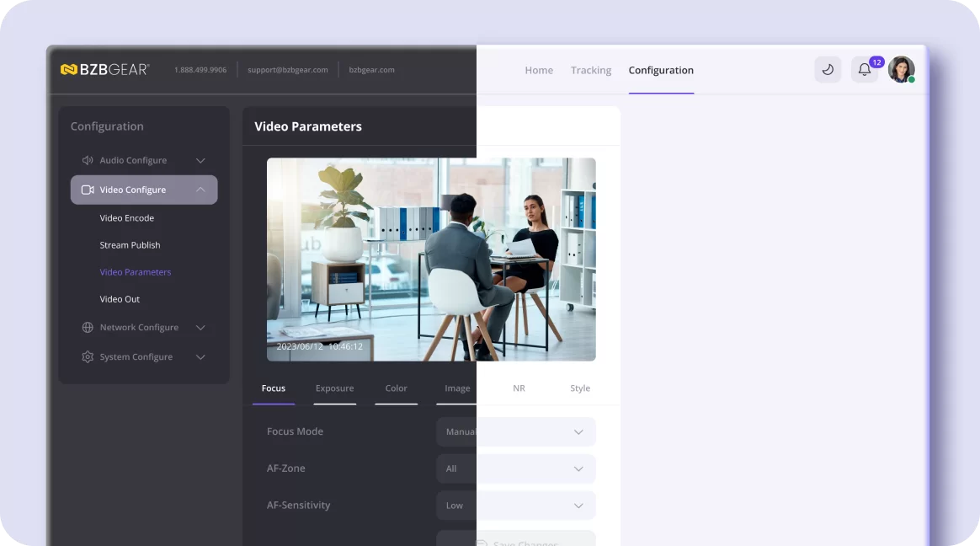Viewport: 980px width, 546px height.
Task: Go to the Tracking page
Action: [x=591, y=70]
